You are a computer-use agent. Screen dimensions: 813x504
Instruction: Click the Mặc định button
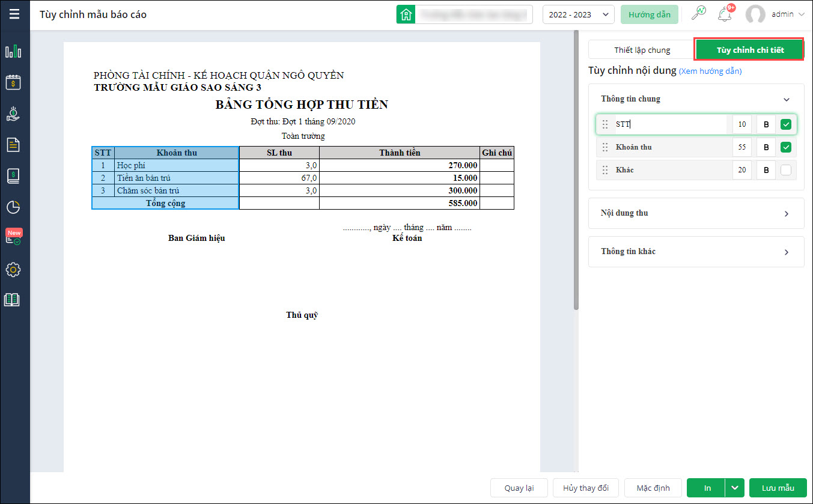tap(653, 488)
